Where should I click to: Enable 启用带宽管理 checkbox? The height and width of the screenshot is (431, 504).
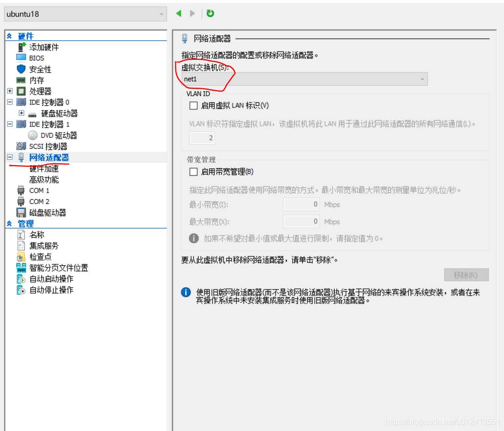193,172
